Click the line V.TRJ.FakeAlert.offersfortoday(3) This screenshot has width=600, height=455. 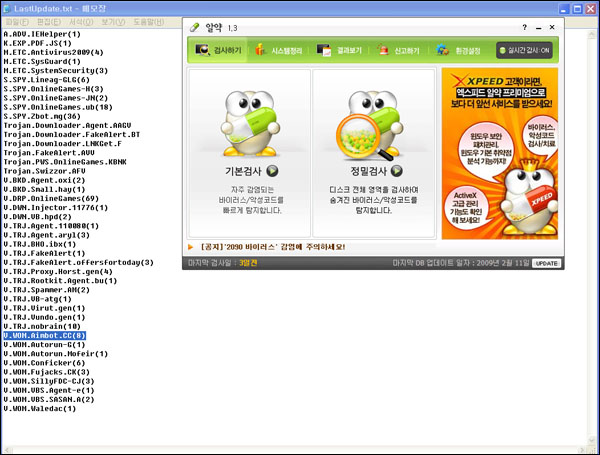coord(78,263)
